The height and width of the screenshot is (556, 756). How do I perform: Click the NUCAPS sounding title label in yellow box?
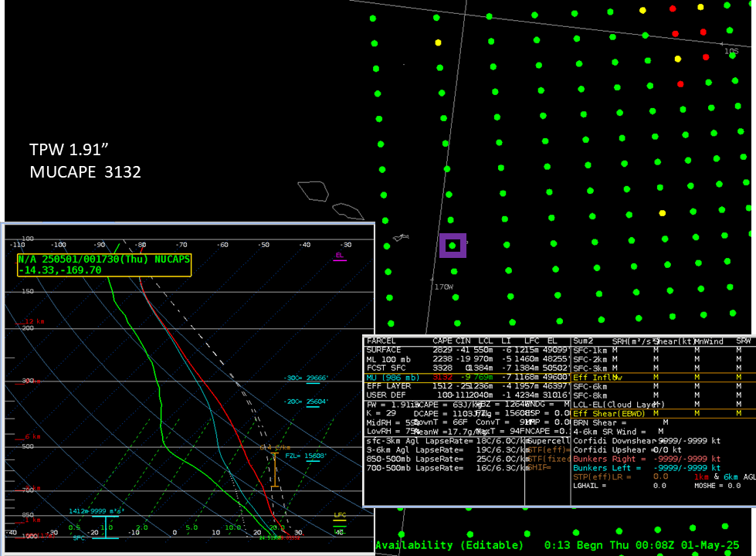104,265
